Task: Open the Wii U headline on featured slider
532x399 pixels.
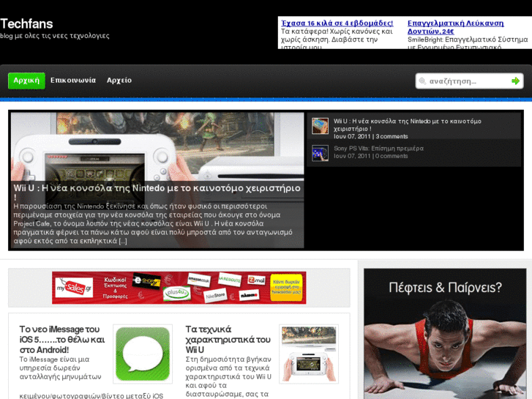Action: point(157,192)
